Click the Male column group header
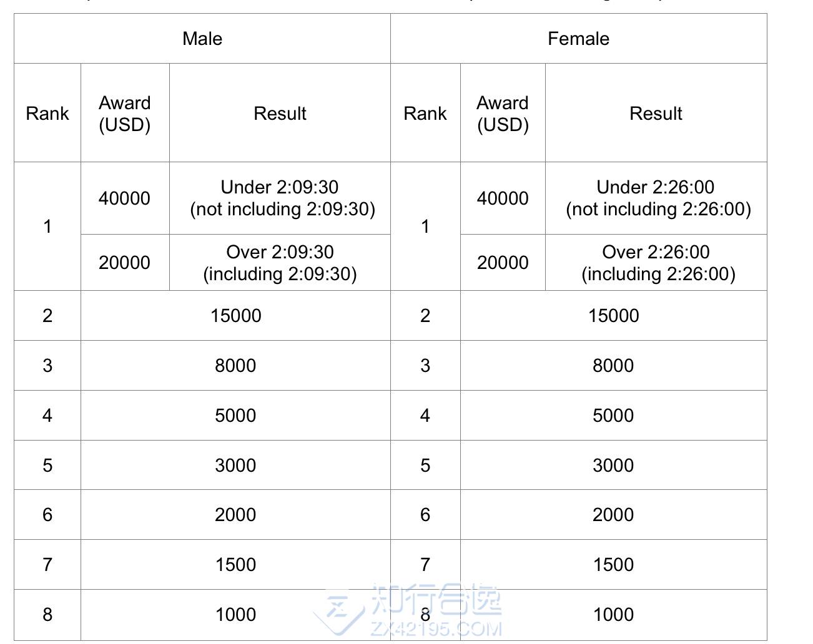 (x=202, y=39)
